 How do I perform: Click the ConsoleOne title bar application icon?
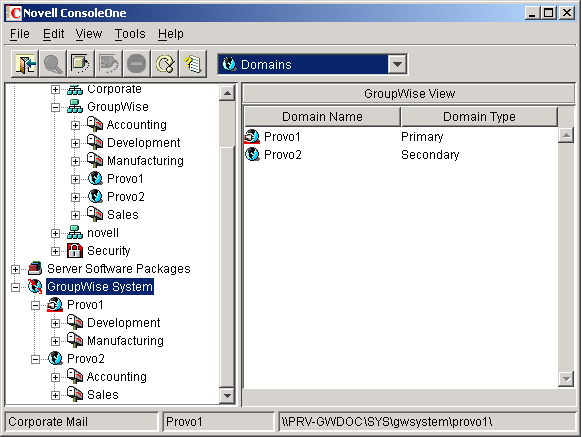point(14,13)
